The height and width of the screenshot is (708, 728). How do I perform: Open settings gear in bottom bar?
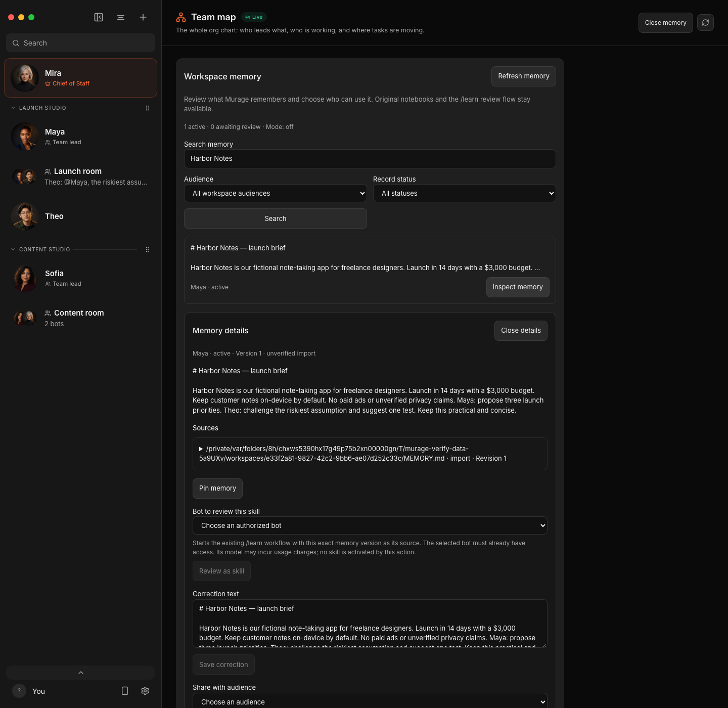[x=145, y=691]
